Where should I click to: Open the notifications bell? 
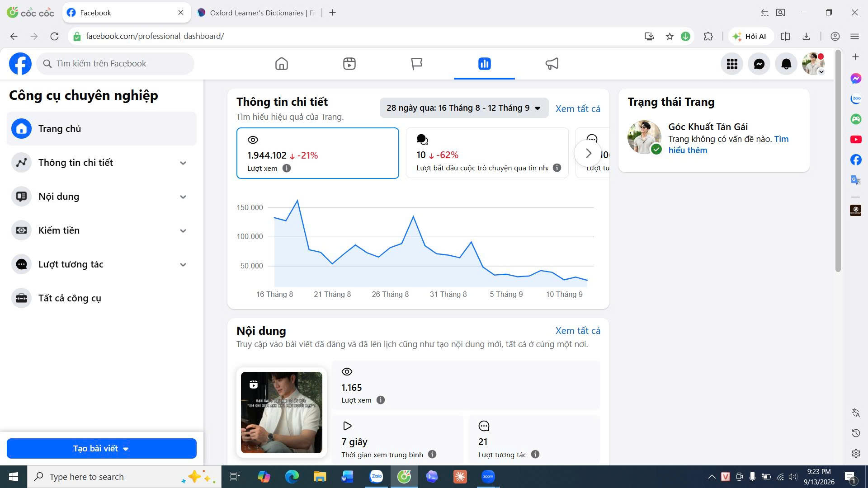[786, 64]
